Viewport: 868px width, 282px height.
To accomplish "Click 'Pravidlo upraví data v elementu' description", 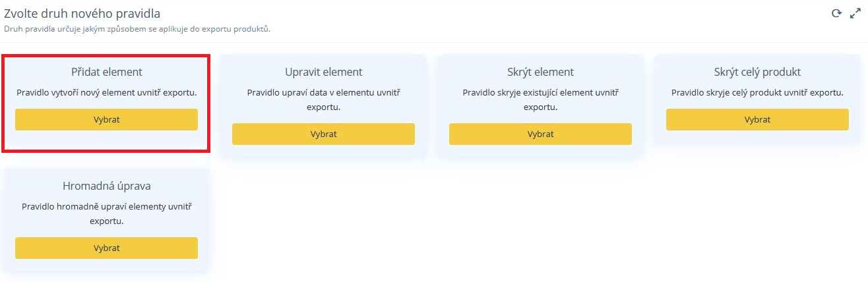I will point(323,99).
